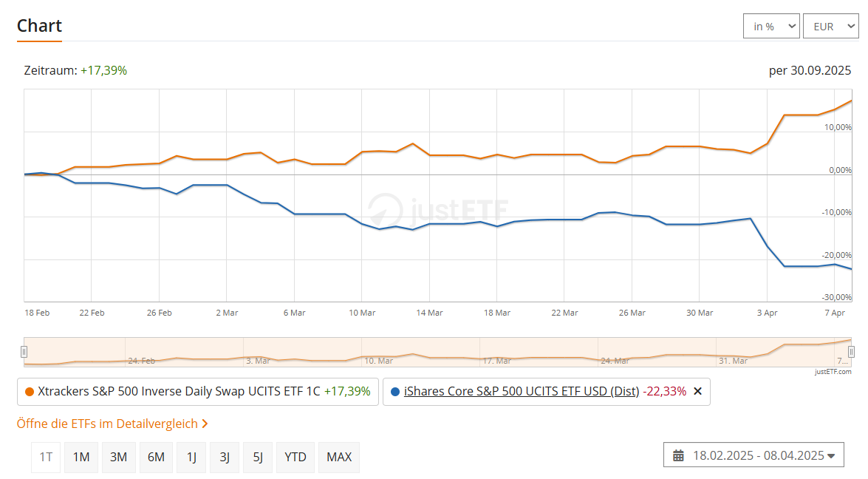Open the percent display dropdown
Screen dimensions: 868x479
tap(771, 27)
